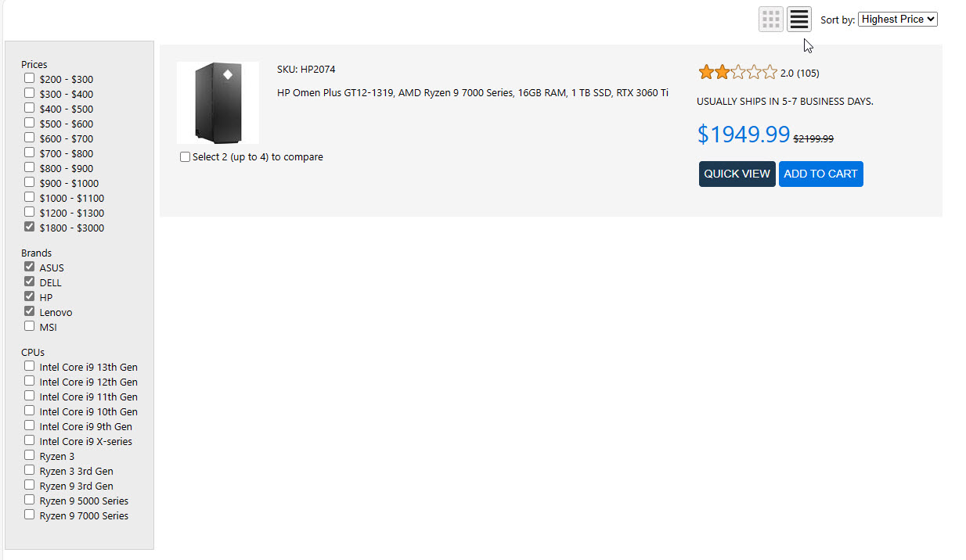Uncheck the $1800 - $3000 price filter

30,228
